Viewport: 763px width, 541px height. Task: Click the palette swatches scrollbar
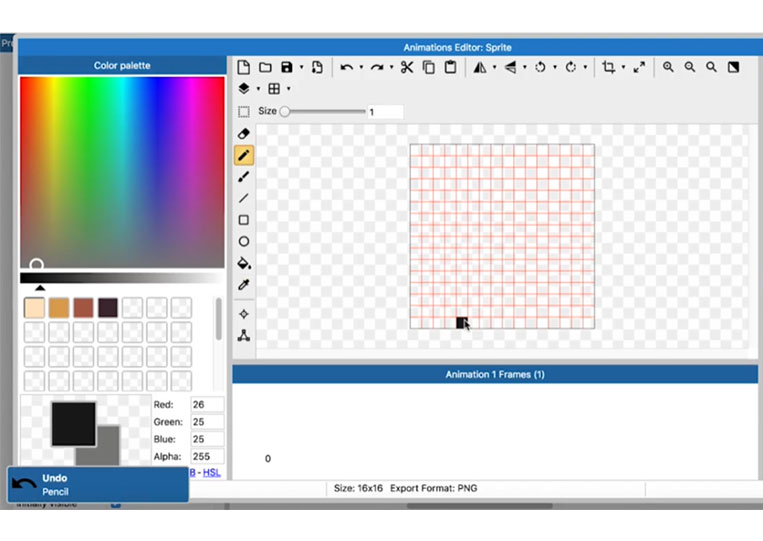pyautogui.click(x=218, y=319)
